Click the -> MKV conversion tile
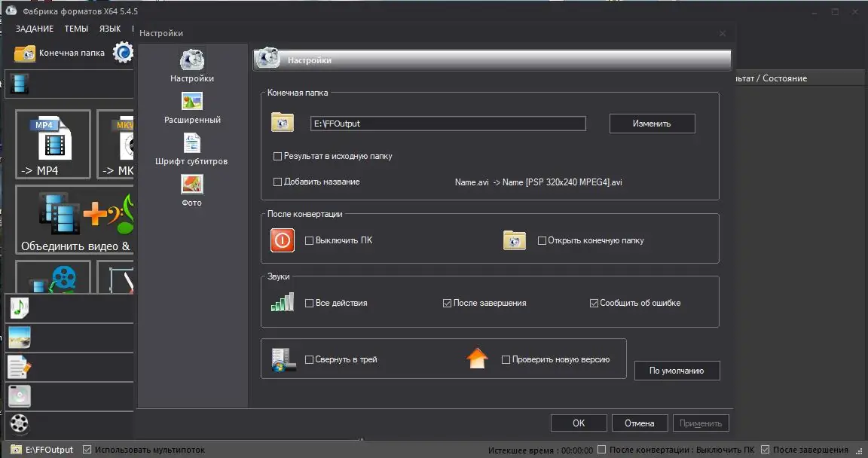This screenshot has height=458, width=868. [x=116, y=145]
